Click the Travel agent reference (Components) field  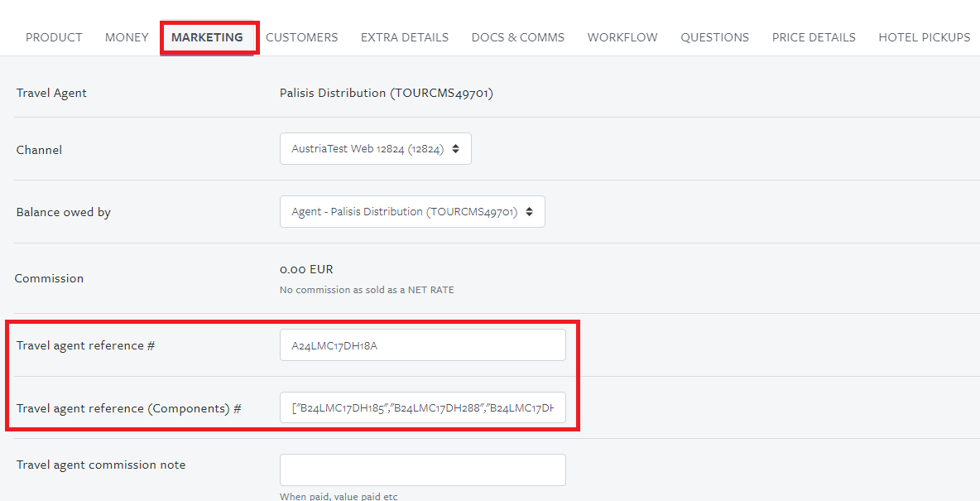(422, 407)
